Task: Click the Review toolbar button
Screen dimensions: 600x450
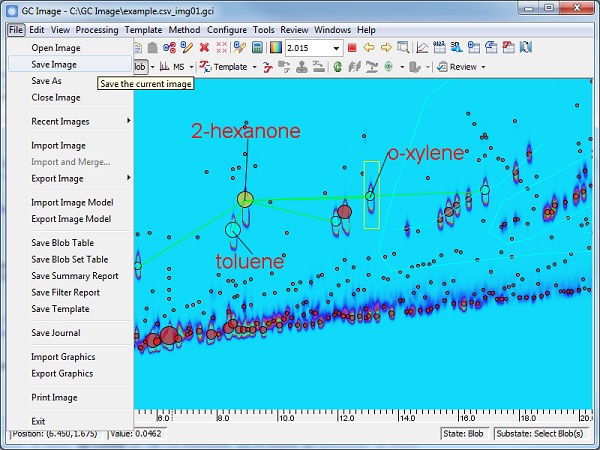Action: [457, 67]
